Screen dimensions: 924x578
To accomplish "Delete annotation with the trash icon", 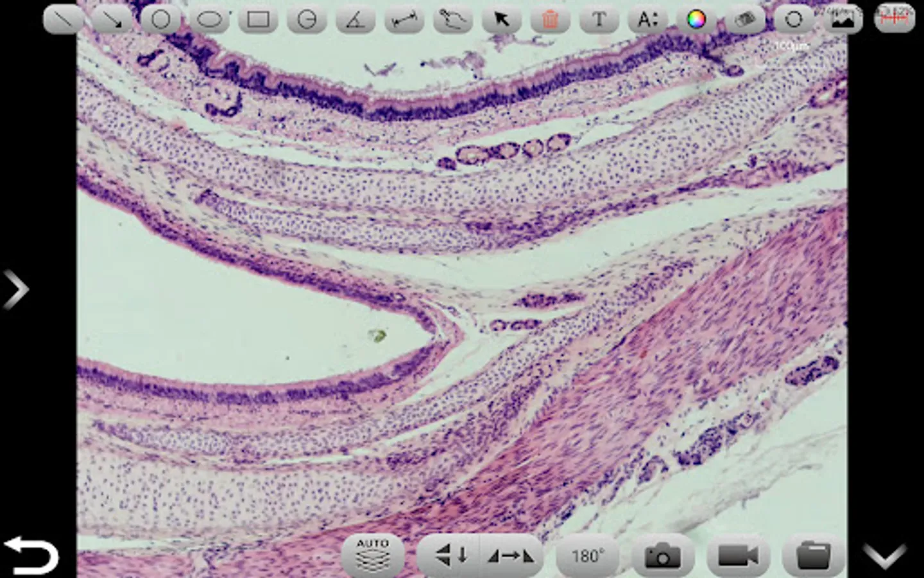I will coord(550,19).
